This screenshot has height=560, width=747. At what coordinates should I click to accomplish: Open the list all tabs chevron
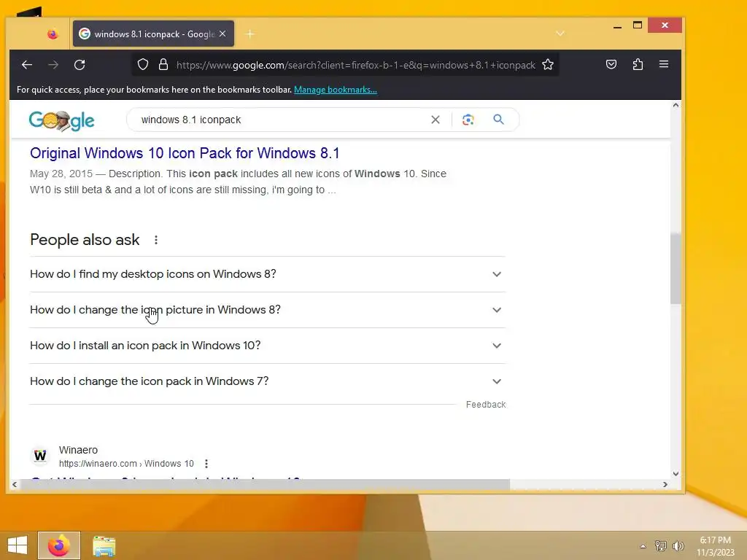[x=560, y=34]
